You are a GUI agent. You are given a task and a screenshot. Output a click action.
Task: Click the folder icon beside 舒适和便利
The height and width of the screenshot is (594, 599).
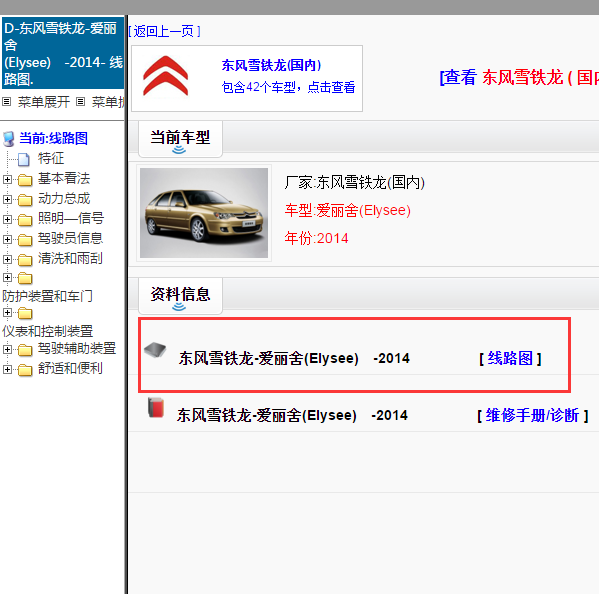point(25,370)
